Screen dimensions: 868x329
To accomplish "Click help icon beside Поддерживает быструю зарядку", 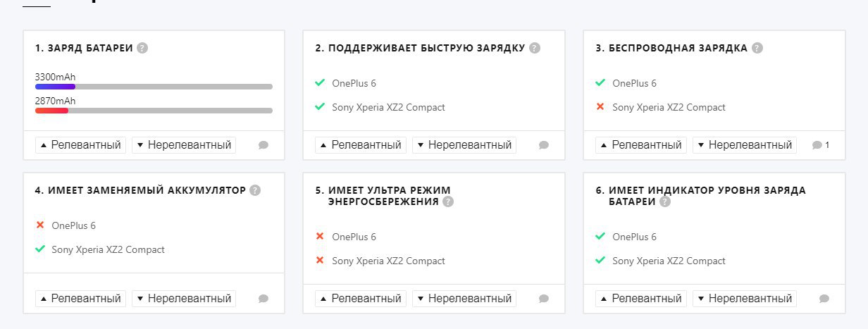I will 535,48.
